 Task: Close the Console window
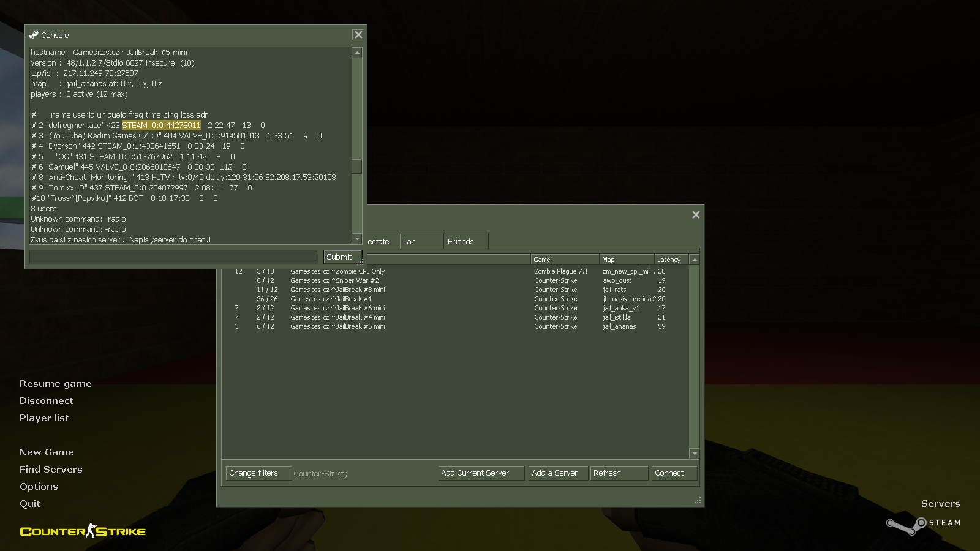tap(358, 35)
